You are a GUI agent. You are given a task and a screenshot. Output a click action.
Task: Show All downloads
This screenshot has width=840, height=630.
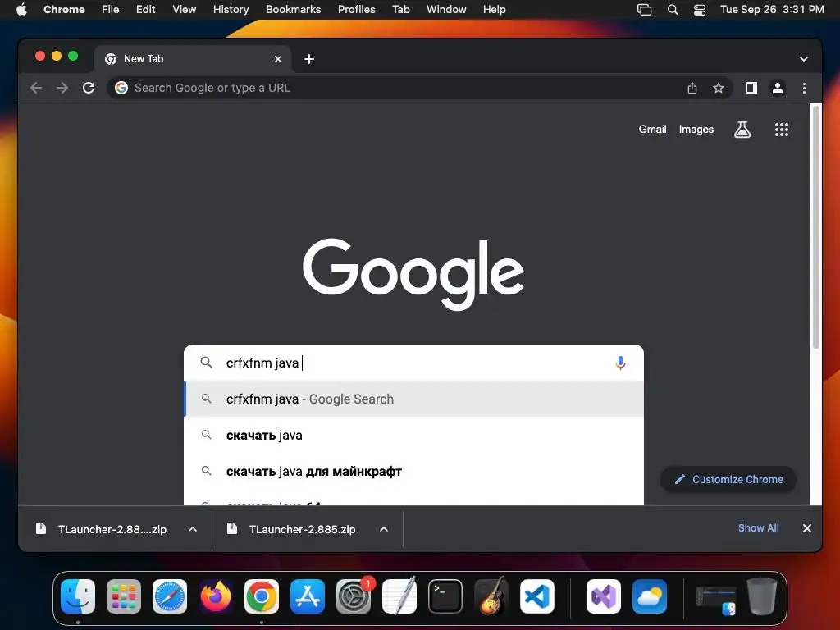point(758,528)
